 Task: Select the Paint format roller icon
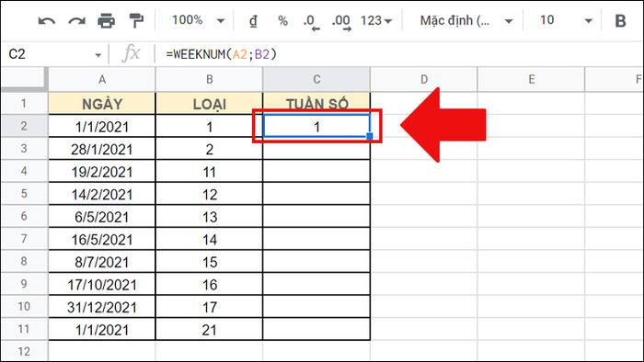[x=136, y=20]
